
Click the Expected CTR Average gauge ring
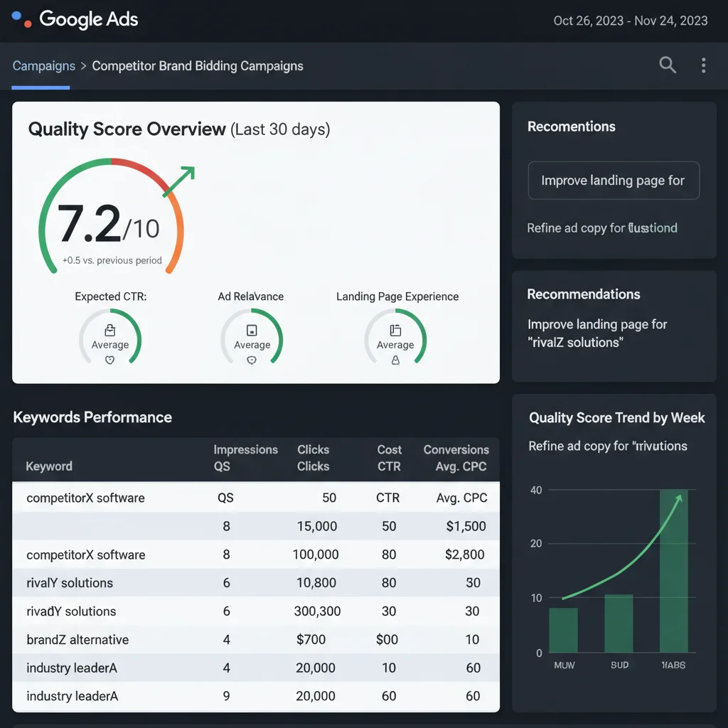110,336
